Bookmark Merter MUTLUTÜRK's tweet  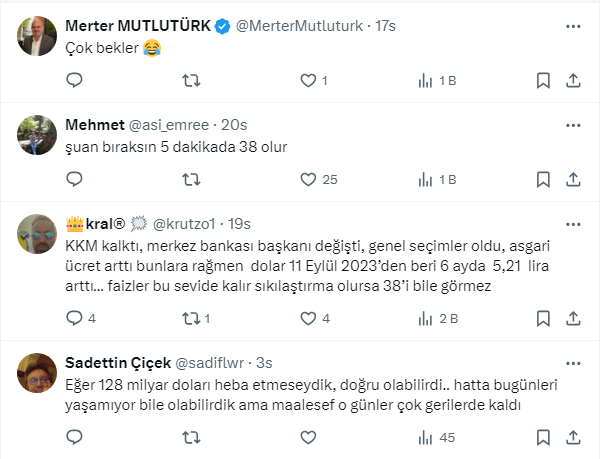coord(542,80)
